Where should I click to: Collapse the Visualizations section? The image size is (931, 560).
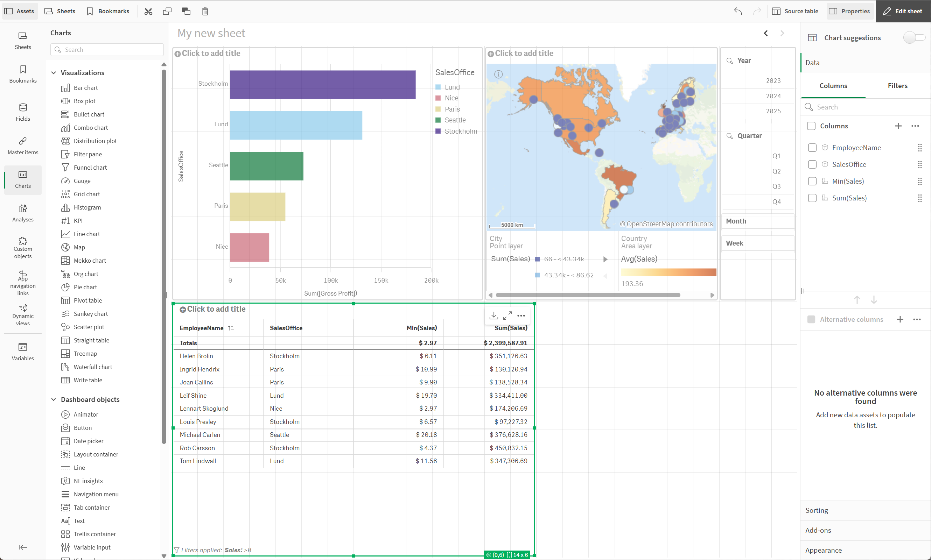54,73
